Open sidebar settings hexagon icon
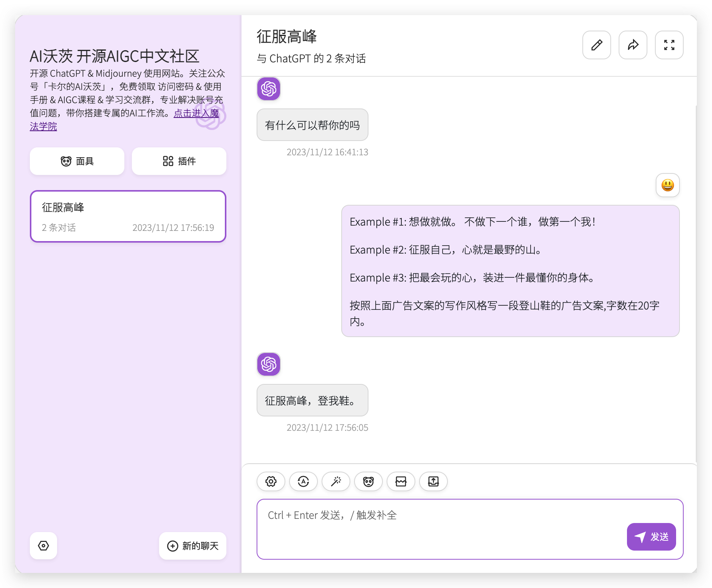 click(x=43, y=546)
